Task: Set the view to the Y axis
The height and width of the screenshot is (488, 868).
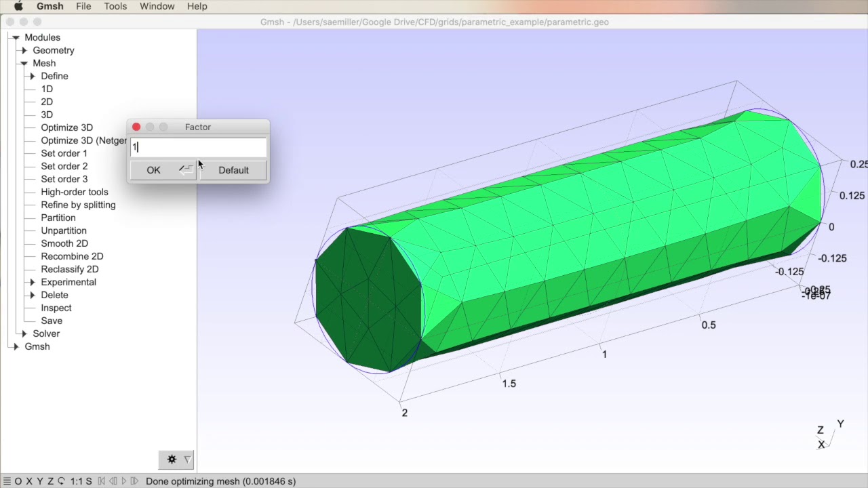Action: click(40, 481)
